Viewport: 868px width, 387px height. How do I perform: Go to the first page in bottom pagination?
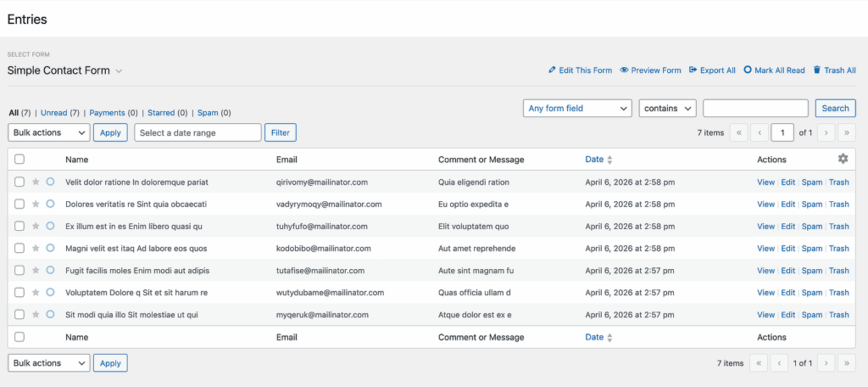(759, 363)
